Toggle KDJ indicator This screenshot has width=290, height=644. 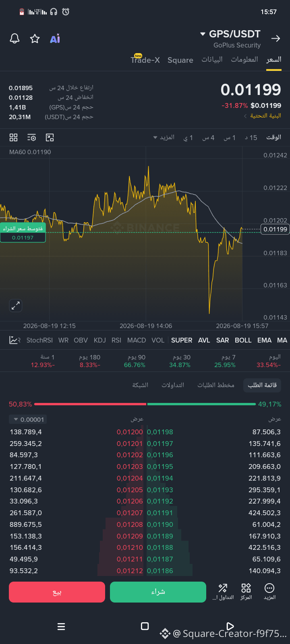click(100, 340)
